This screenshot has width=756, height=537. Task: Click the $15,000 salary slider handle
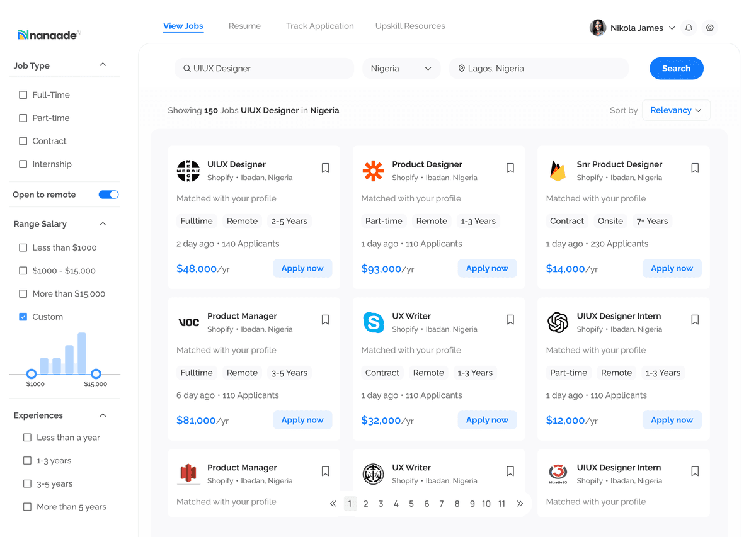(x=96, y=374)
